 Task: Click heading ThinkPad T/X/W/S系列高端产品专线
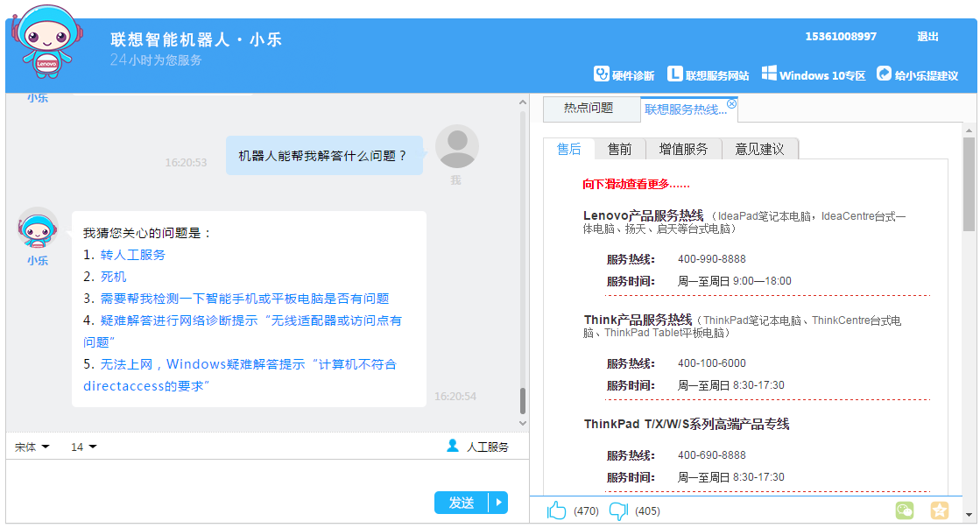pyautogui.click(x=687, y=425)
